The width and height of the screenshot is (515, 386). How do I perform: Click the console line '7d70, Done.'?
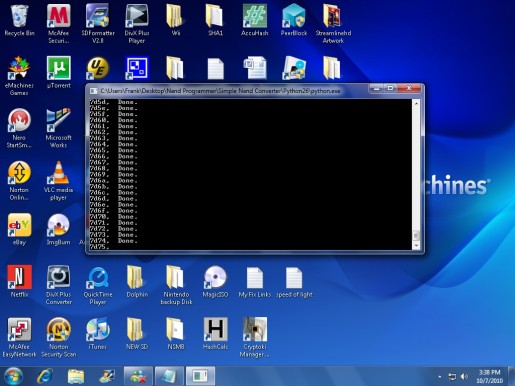[113, 217]
